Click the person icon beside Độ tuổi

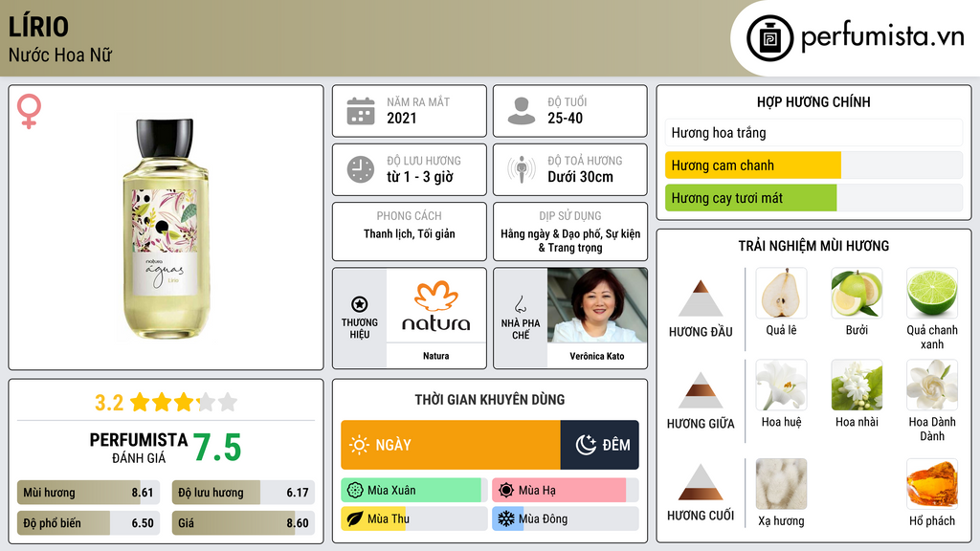[x=522, y=111]
